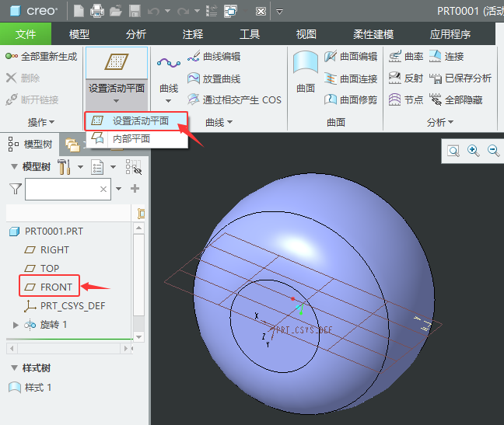The height and width of the screenshot is (425, 504).
Task: Expand the 旋转 1 feature node
Action: (x=15, y=325)
